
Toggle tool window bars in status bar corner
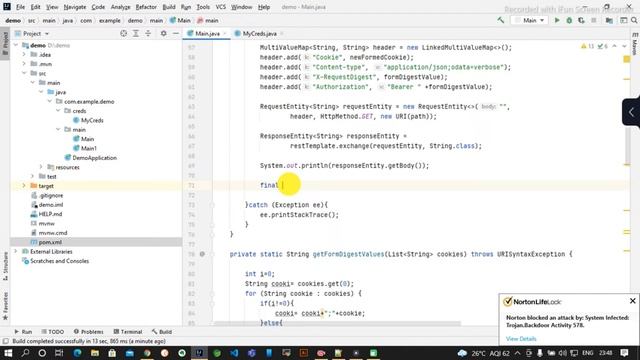pos(5,341)
